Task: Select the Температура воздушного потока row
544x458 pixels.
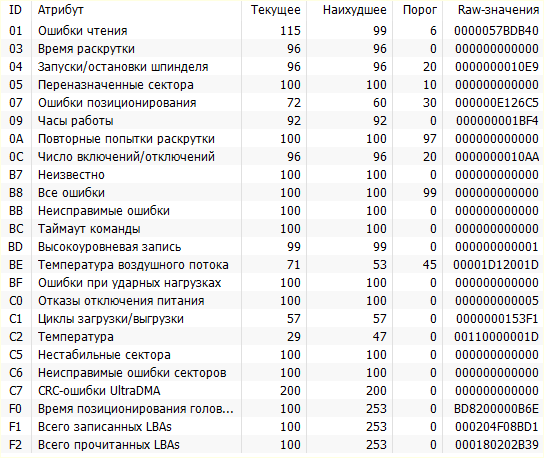Action: tap(272, 265)
